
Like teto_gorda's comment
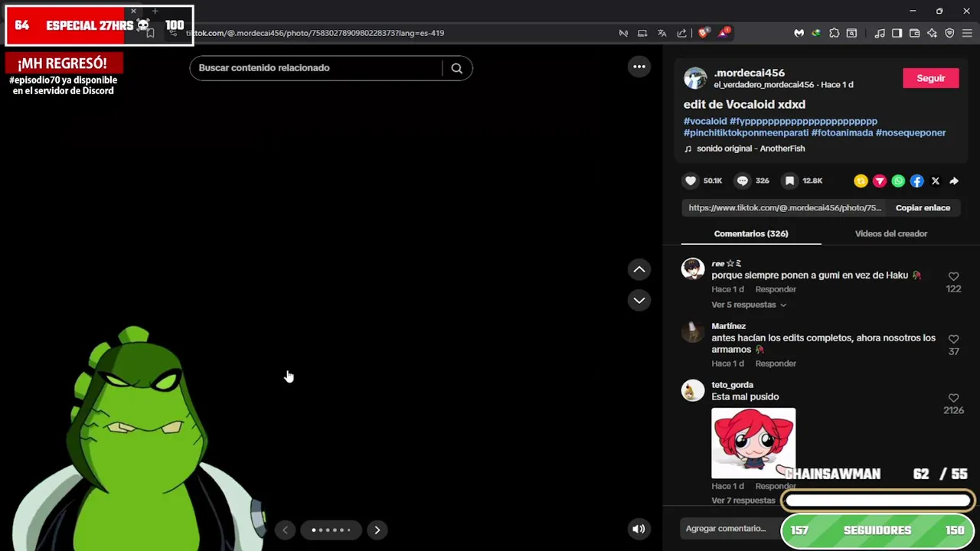tap(953, 398)
